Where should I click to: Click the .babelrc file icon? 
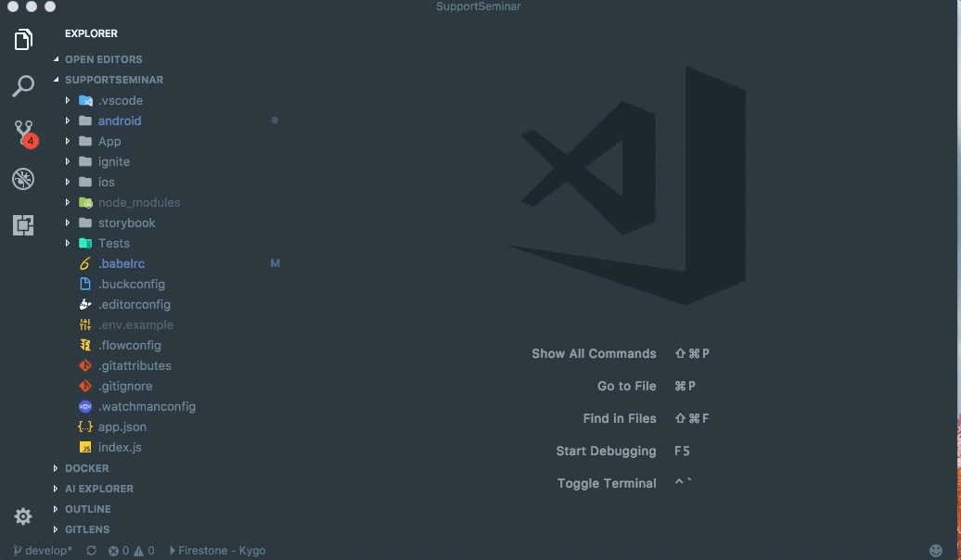[x=85, y=263]
